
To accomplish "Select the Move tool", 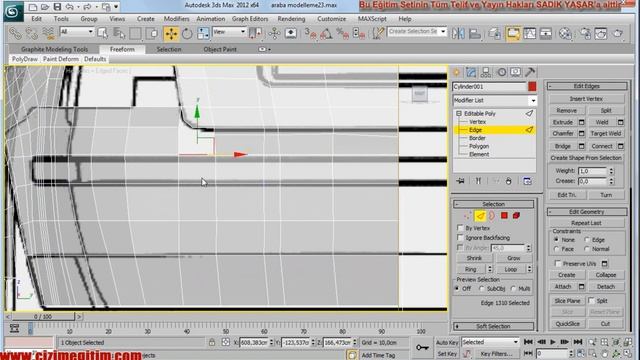I will (x=171, y=33).
